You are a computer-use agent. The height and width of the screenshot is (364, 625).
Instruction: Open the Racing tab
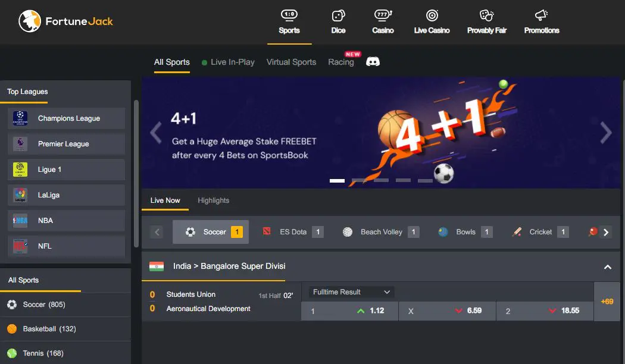[341, 62]
